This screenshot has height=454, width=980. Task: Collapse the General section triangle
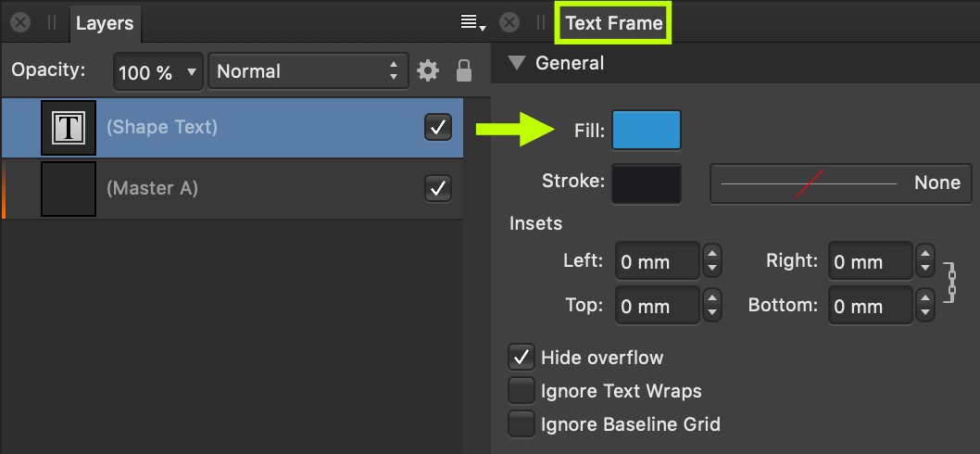tap(517, 63)
